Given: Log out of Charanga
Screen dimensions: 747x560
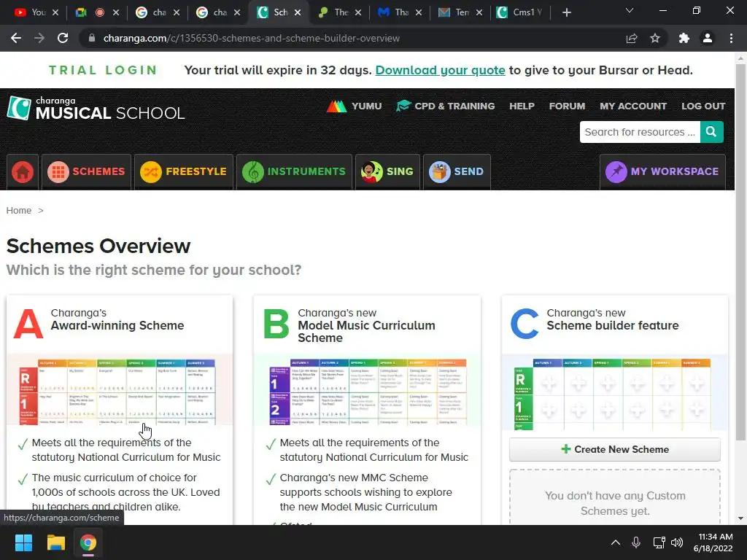Looking at the screenshot, I should point(703,106).
